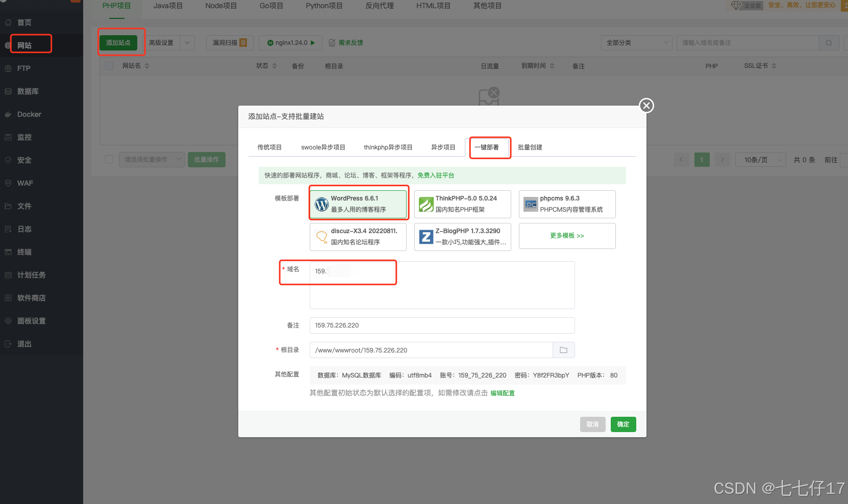
Task: Tick the select-all checkbox in table header
Action: (x=109, y=66)
